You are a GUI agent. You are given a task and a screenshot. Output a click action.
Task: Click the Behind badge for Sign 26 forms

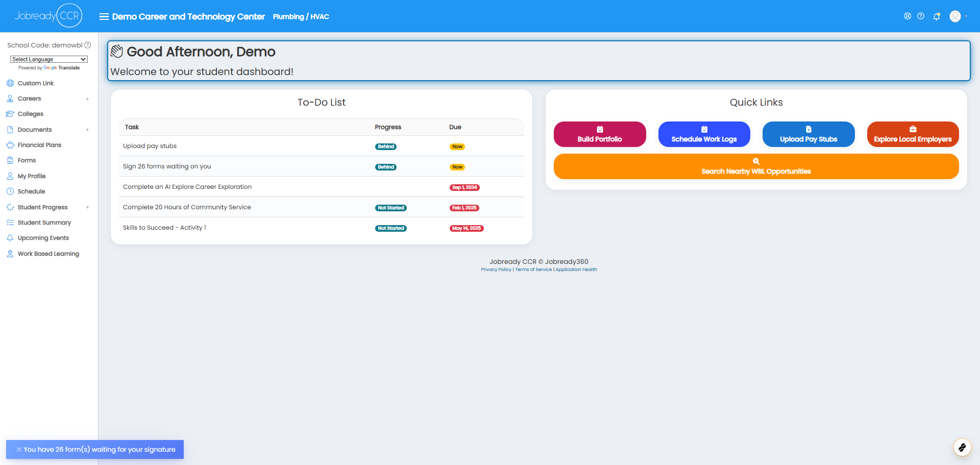pos(386,167)
